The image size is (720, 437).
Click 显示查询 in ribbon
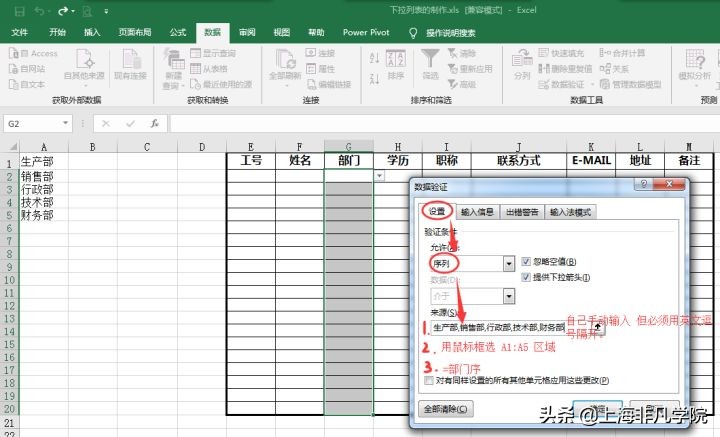(x=213, y=53)
